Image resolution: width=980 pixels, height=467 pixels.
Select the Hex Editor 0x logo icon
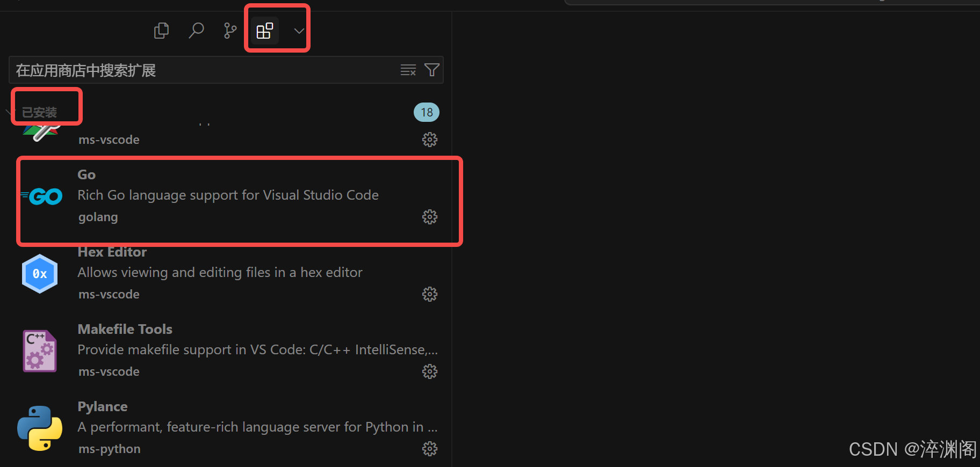click(x=40, y=274)
